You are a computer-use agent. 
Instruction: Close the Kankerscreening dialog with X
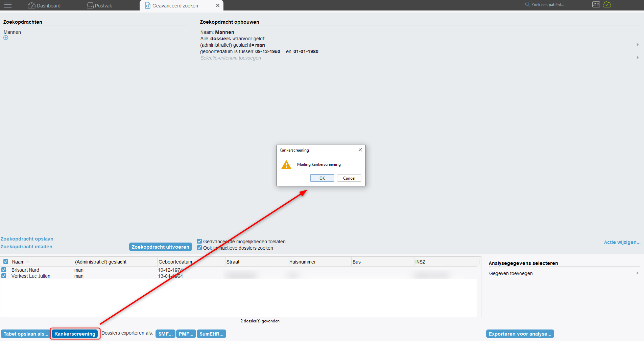(x=360, y=150)
